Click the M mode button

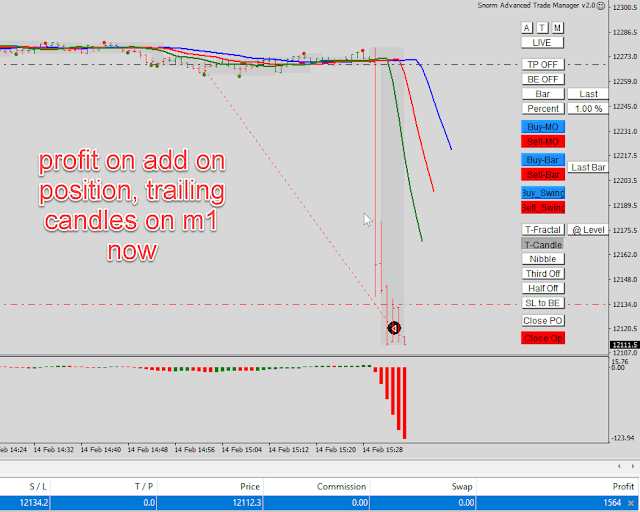coord(557,28)
